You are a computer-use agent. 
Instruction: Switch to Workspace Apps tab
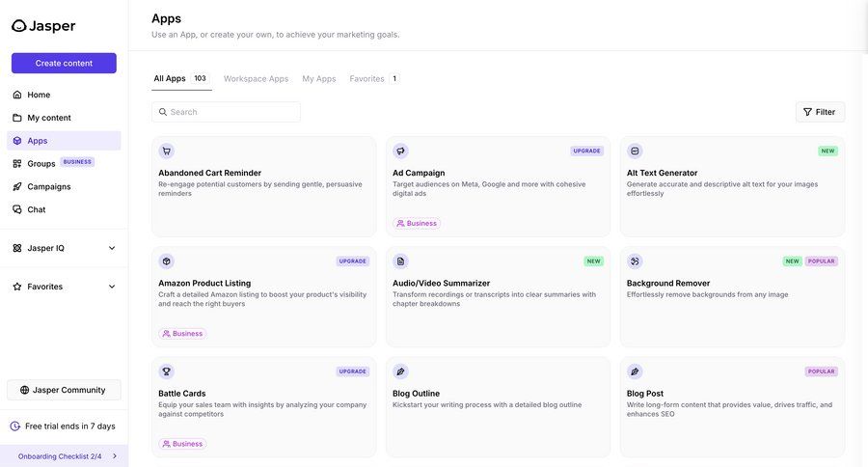(x=256, y=79)
